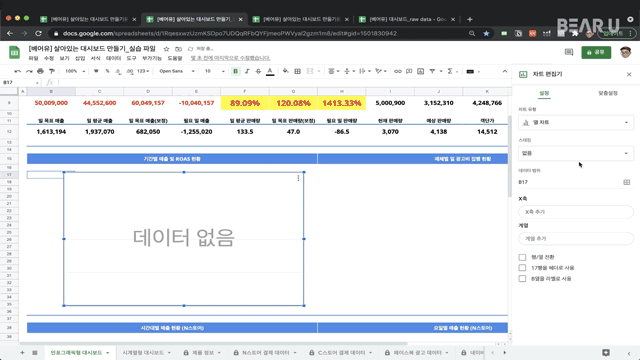Print the spreadsheet
Screen dimensions: 640x360
pos(40,71)
